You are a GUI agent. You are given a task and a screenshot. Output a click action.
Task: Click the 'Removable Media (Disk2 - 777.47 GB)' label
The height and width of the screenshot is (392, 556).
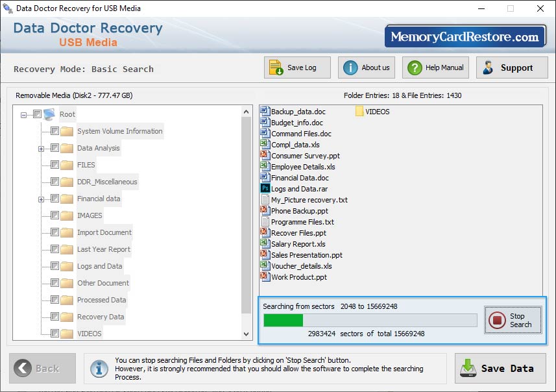74,95
